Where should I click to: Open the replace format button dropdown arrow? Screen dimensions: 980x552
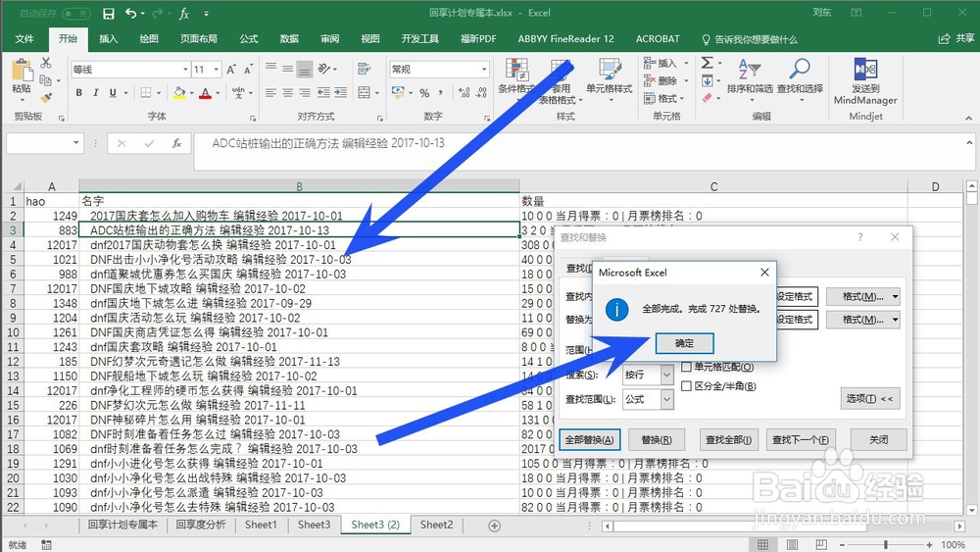[x=895, y=320]
